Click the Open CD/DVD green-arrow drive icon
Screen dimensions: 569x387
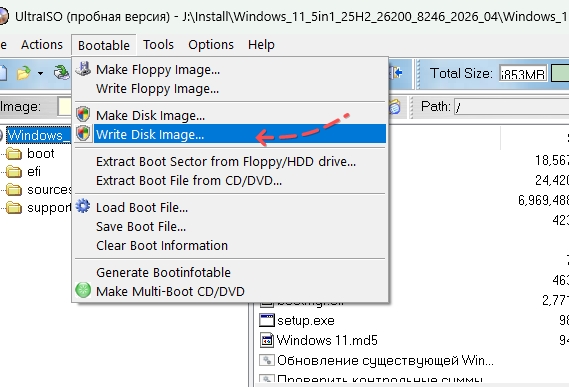tap(62, 73)
